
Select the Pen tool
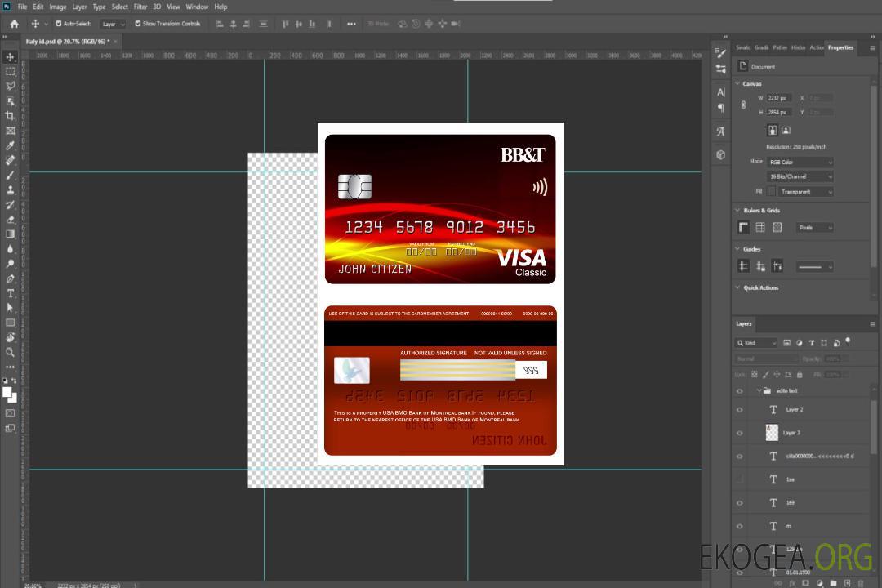(10, 278)
